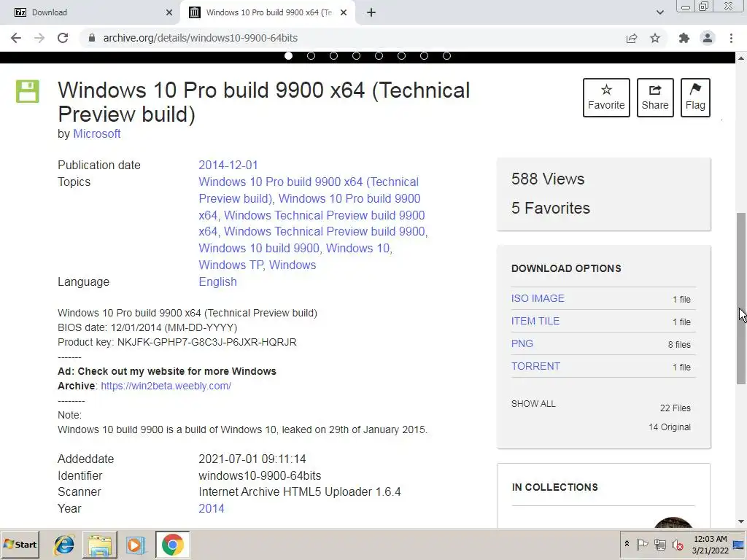Click the product key text line
This screenshot has width=747, height=560.
(x=177, y=342)
